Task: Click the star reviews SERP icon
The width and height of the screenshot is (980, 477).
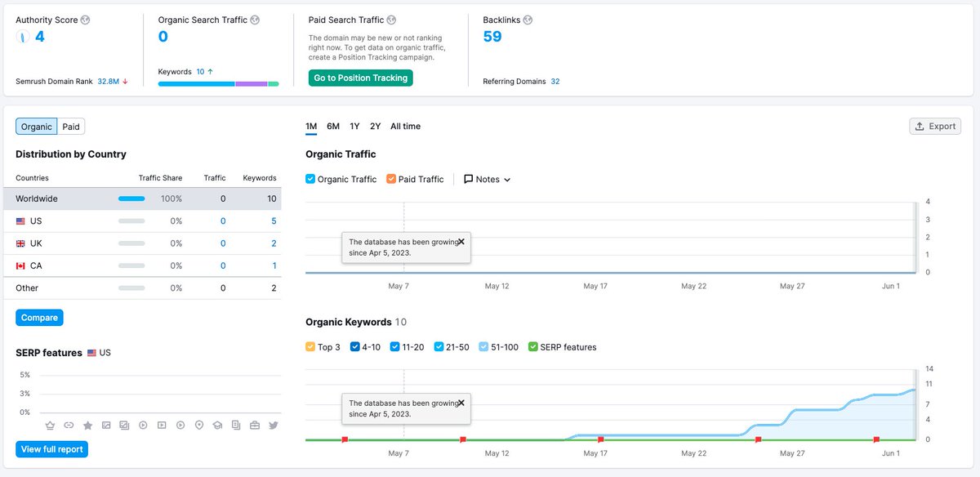Action: coord(87,426)
